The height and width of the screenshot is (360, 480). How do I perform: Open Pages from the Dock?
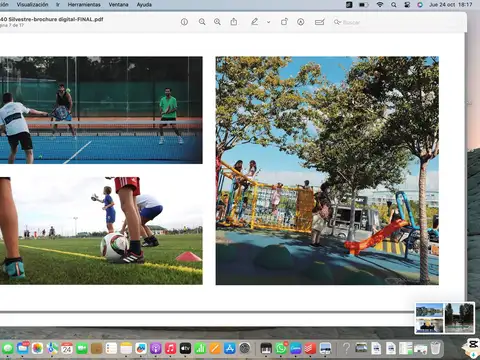pos(215,349)
